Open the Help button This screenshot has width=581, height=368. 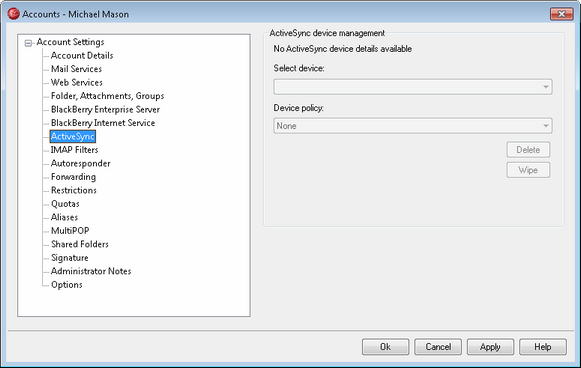pyautogui.click(x=543, y=347)
